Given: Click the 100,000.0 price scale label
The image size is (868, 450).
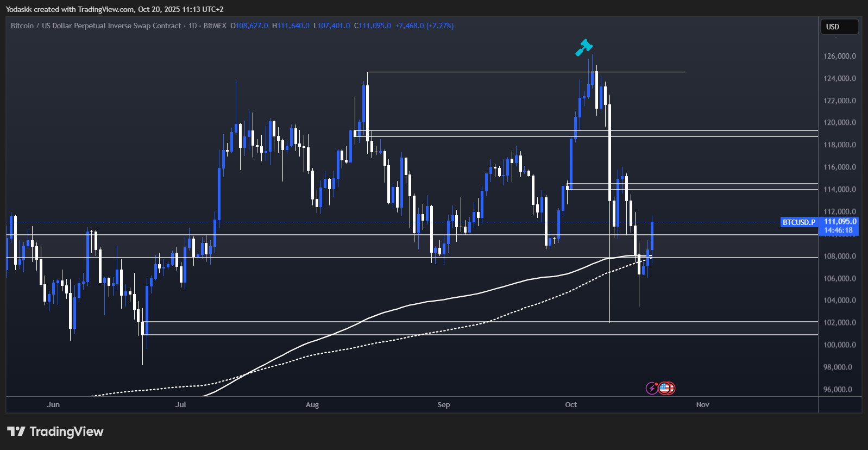Looking at the screenshot, I should [839, 345].
